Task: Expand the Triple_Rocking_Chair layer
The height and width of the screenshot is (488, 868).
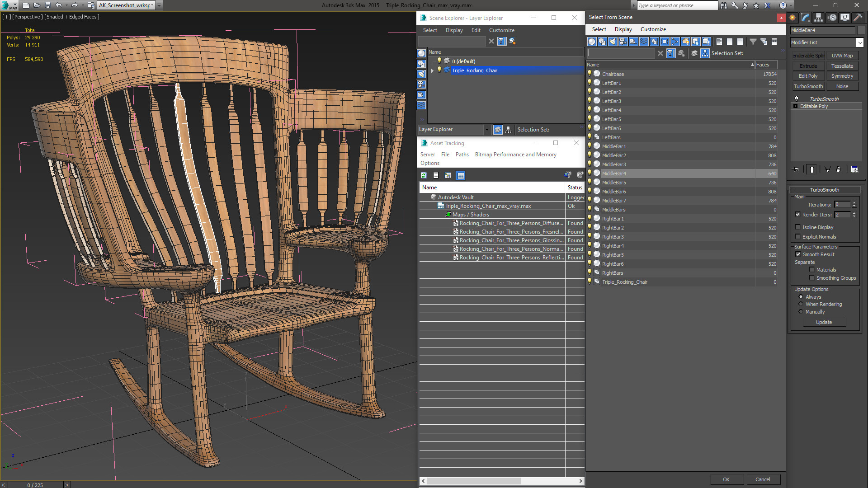Action: pyautogui.click(x=432, y=70)
